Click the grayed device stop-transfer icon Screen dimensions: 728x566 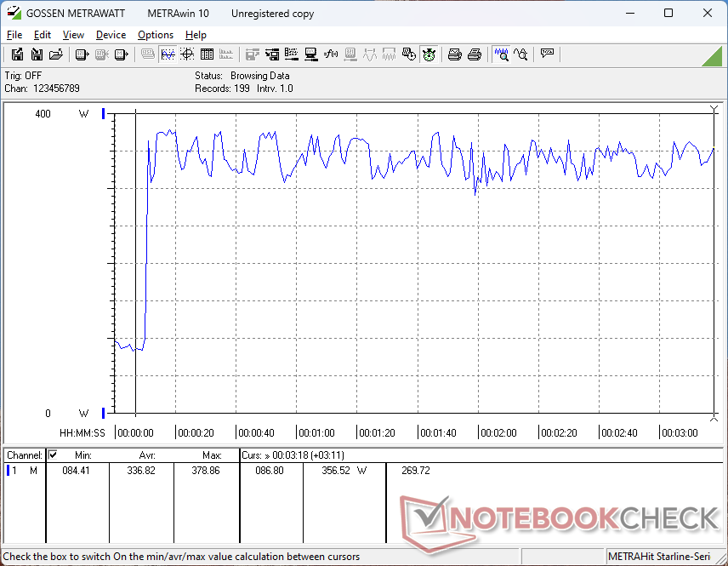[102, 54]
